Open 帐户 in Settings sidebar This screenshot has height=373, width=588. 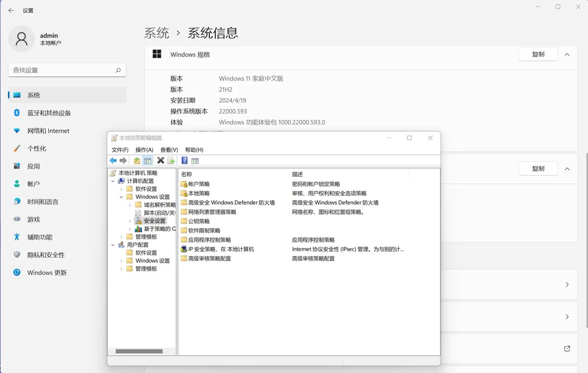pyautogui.click(x=67, y=184)
